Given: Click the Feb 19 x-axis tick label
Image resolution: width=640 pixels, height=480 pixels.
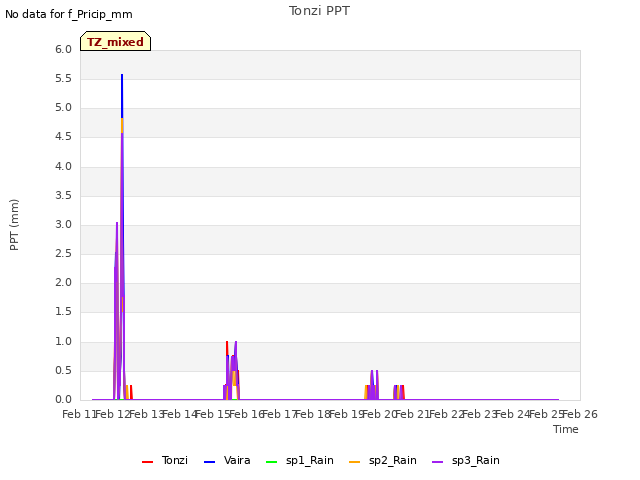Looking at the screenshot, I should (x=346, y=414).
